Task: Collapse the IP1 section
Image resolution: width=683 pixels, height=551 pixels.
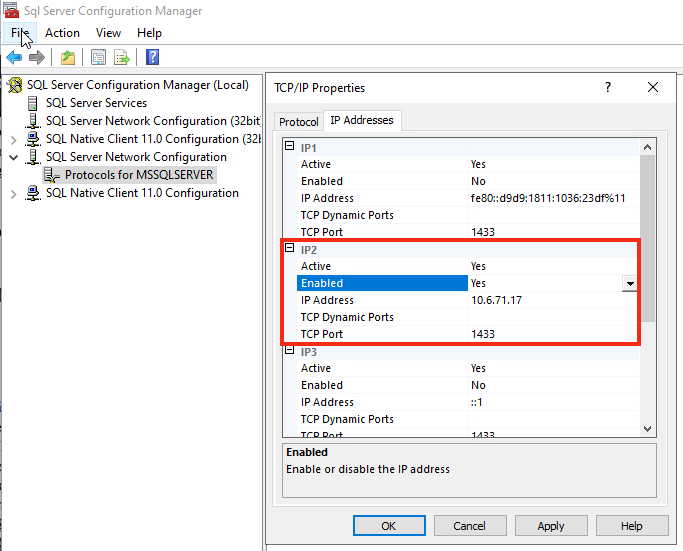Action: 290,146
